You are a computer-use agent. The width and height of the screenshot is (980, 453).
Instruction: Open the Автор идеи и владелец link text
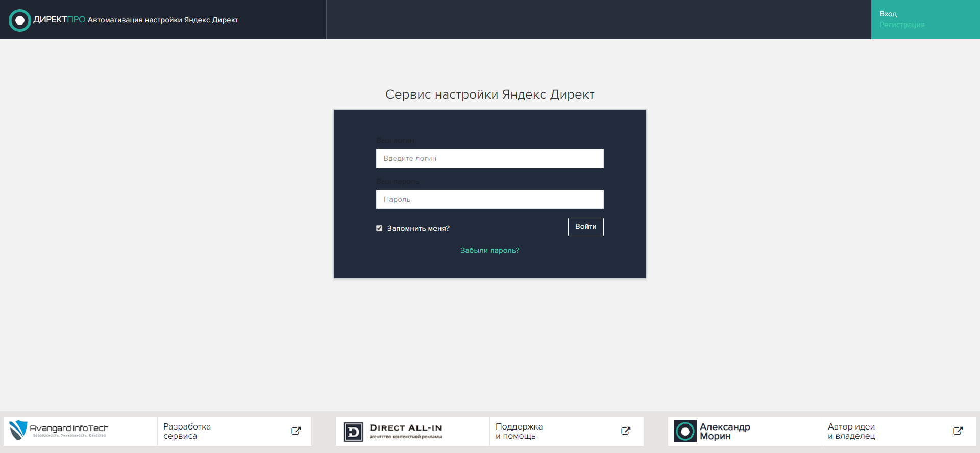point(851,431)
